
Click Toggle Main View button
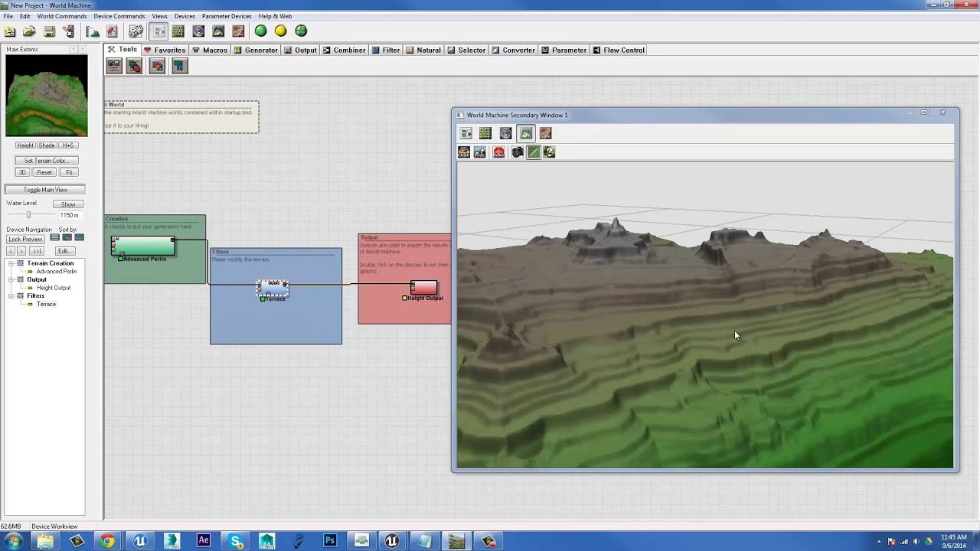pyautogui.click(x=45, y=190)
